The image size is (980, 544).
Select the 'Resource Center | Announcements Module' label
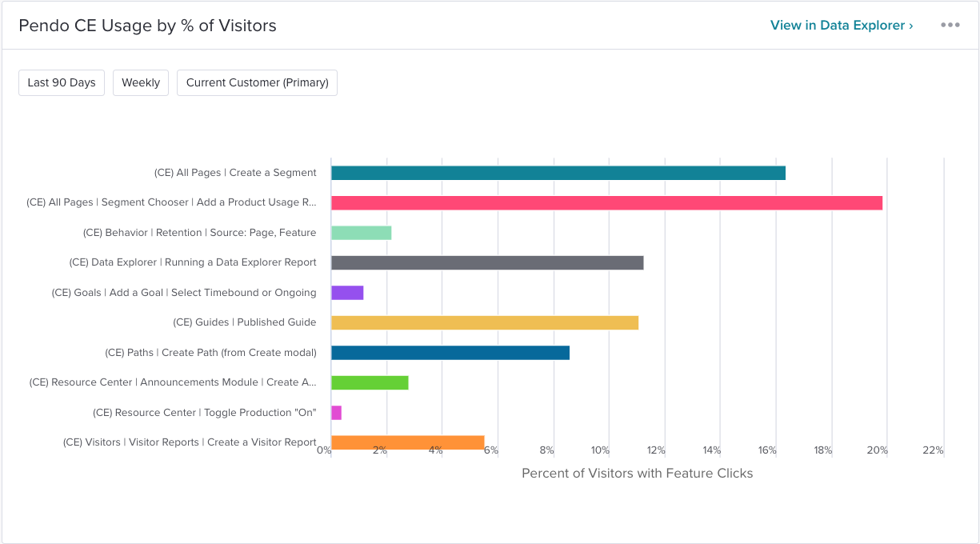pyautogui.click(x=173, y=382)
